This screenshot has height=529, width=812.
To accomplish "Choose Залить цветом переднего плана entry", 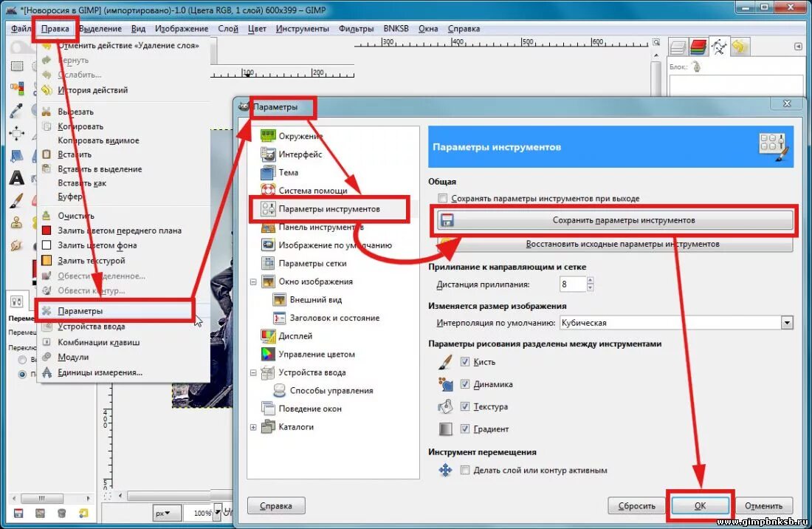I will 120,231.
